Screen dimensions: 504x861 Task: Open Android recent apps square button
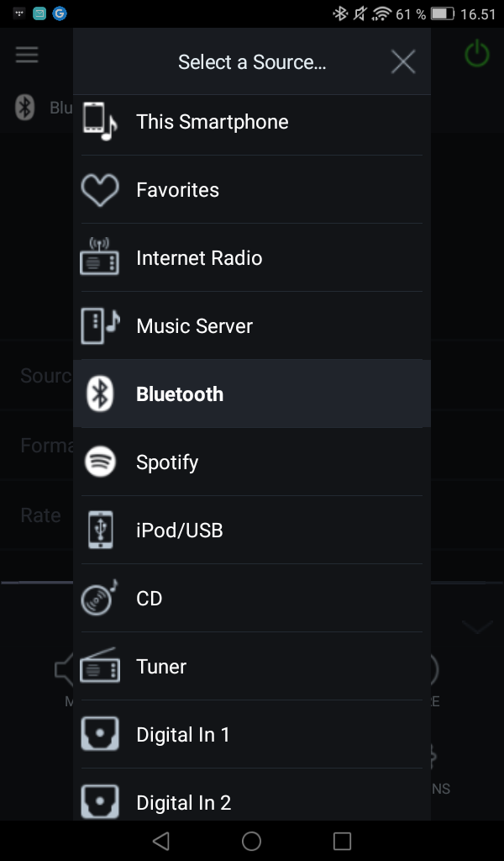point(342,841)
